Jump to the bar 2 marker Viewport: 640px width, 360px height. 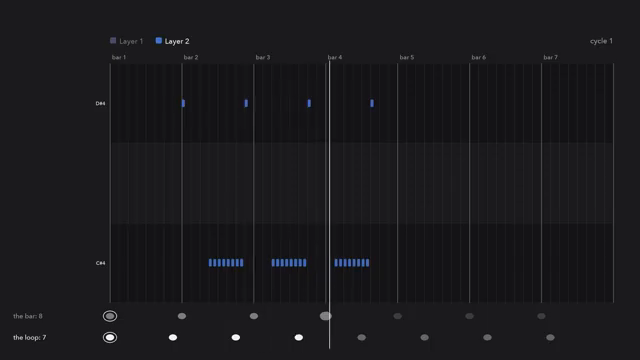[191, 57]
